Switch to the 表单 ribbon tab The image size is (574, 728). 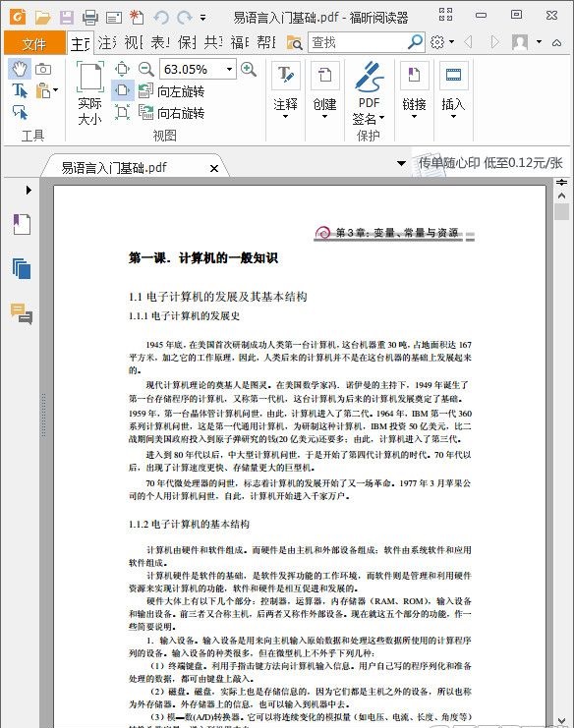160,43
